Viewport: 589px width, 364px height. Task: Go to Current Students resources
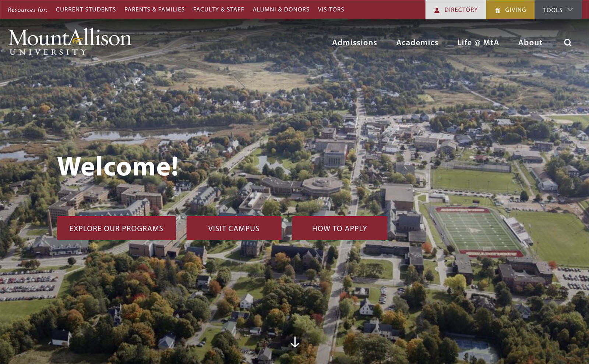point(86,10)
